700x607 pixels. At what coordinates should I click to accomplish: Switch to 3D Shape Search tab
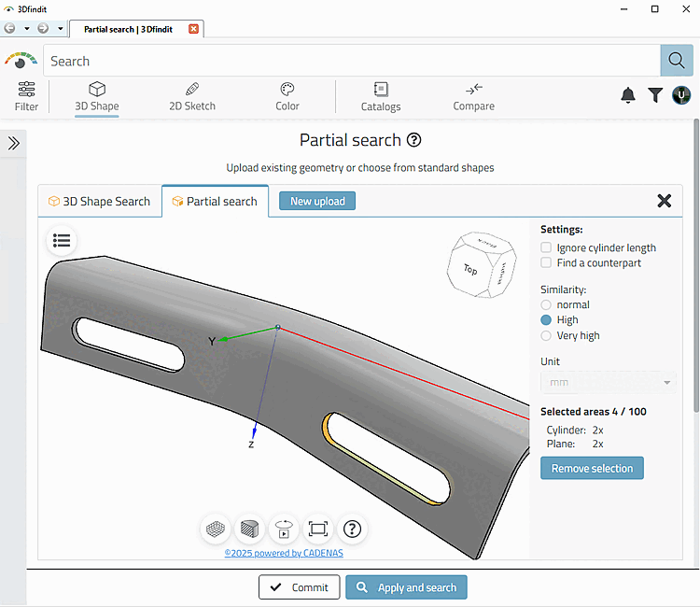click(x=100, y=202)
